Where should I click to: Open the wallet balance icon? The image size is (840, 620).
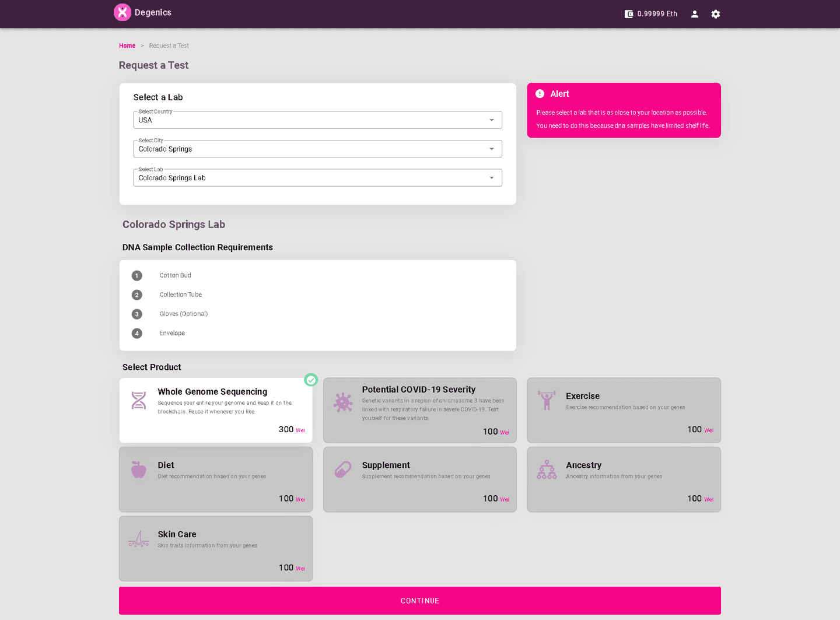coord(629,14)
